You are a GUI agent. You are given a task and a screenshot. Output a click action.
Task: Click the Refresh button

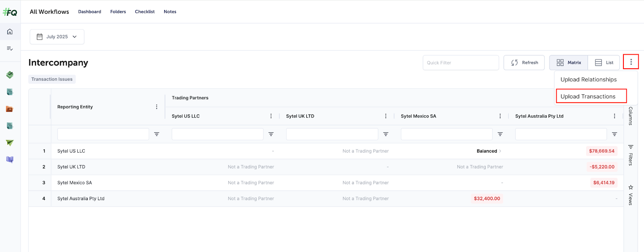click(x=524, y=63)
